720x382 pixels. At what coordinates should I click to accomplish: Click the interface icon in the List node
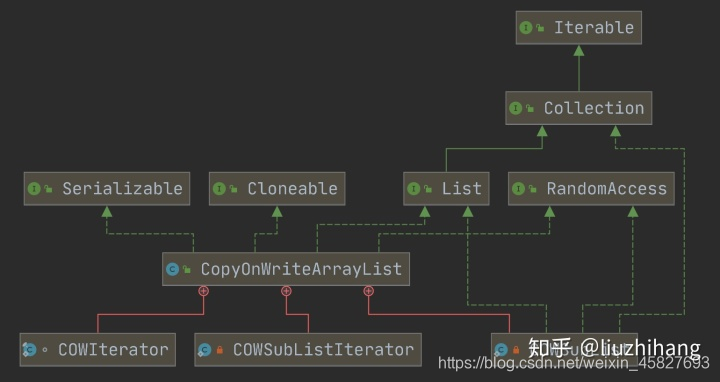pyautogui.click(x=413, y=189)
